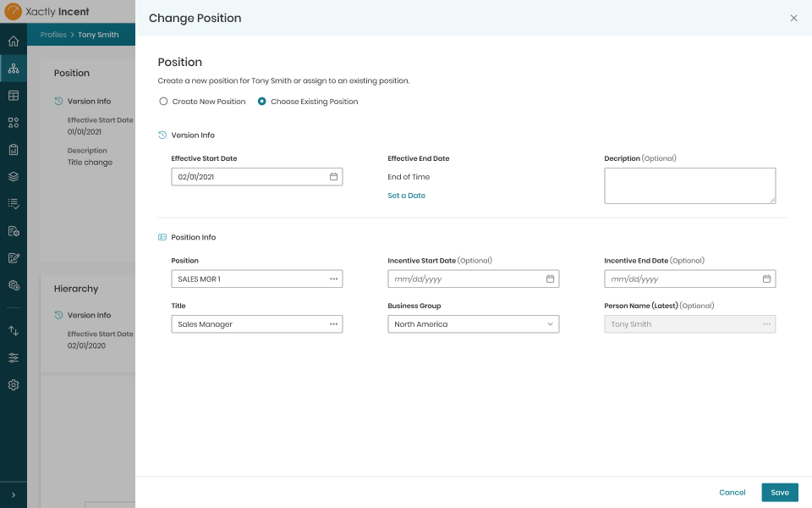Screen dimensions: 812x508
Task: Click the document settings sidebar icon
Action: coord(14,230)
